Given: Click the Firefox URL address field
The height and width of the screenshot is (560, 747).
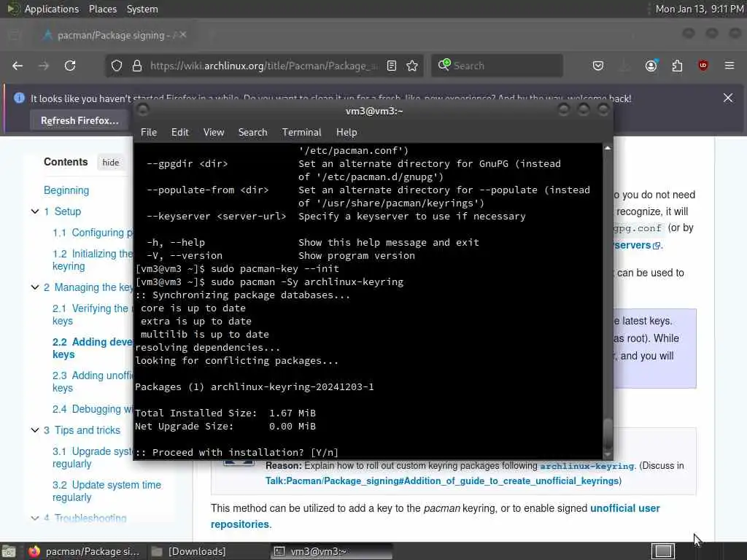Looking at the screenshot, I should pyautogui.click(x=263, y=66).
